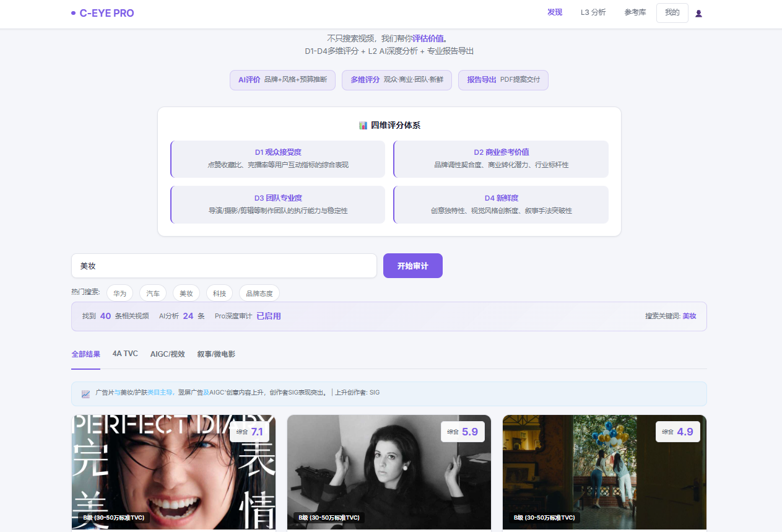
Task: Click the 开始审计 button
Action: 413,266
